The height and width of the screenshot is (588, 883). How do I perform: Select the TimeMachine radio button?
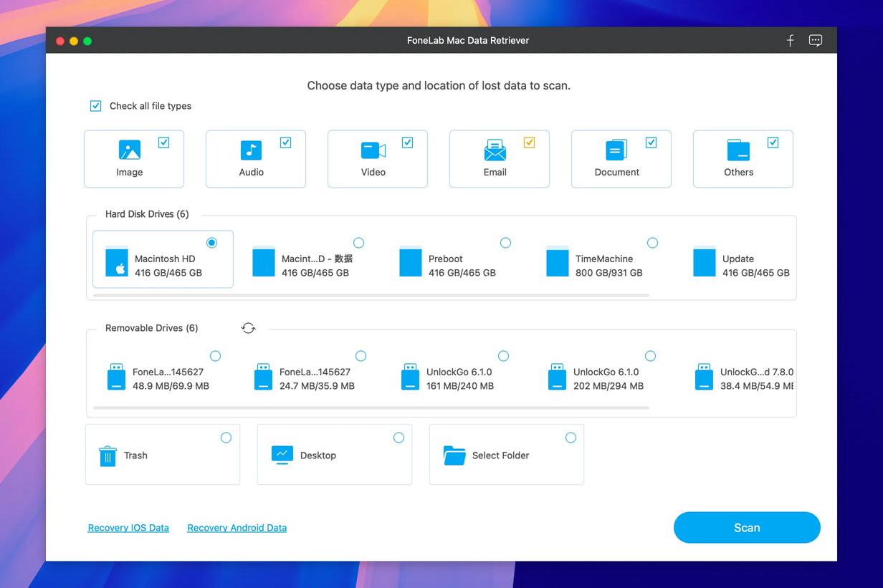(652, 243)
